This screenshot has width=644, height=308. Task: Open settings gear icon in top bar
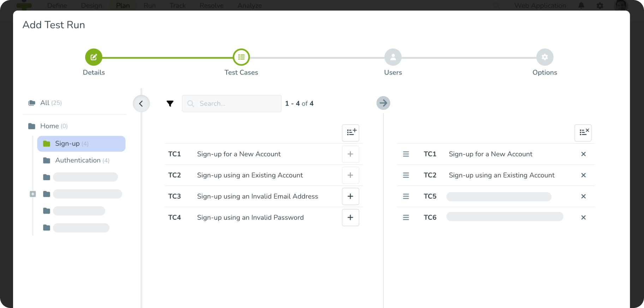click(600, 6)
